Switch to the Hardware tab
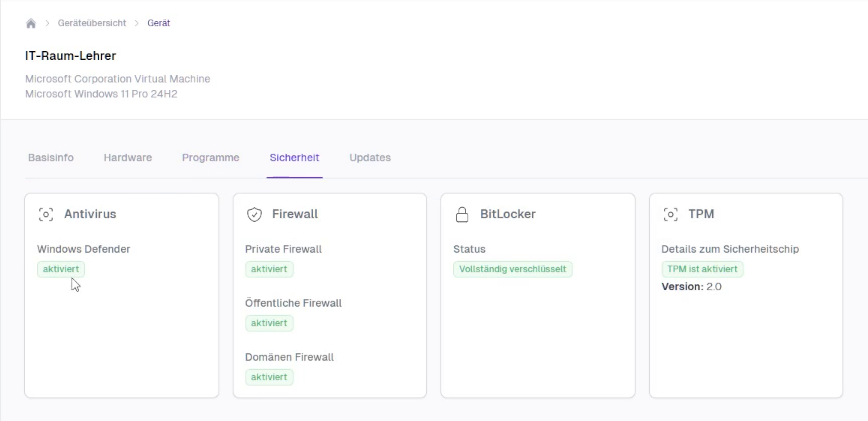The height and width of the screenshot is (421, 868). tap(128, 158)
